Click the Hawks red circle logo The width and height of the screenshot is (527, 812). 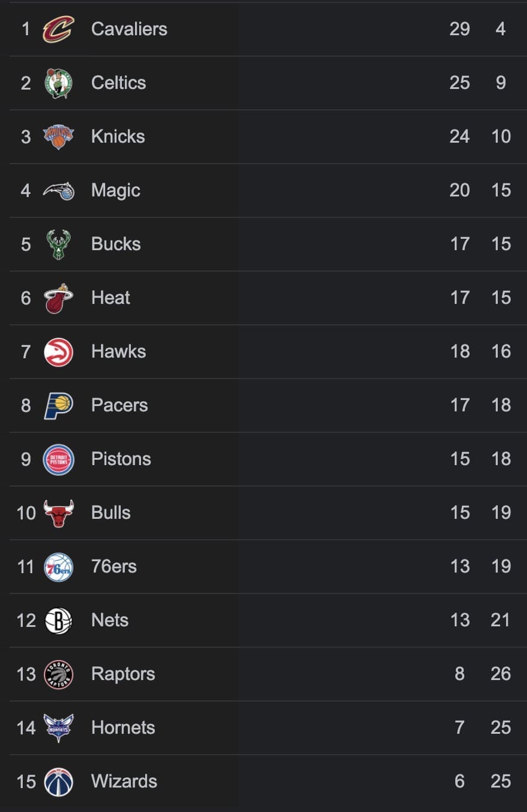point(59,352)
